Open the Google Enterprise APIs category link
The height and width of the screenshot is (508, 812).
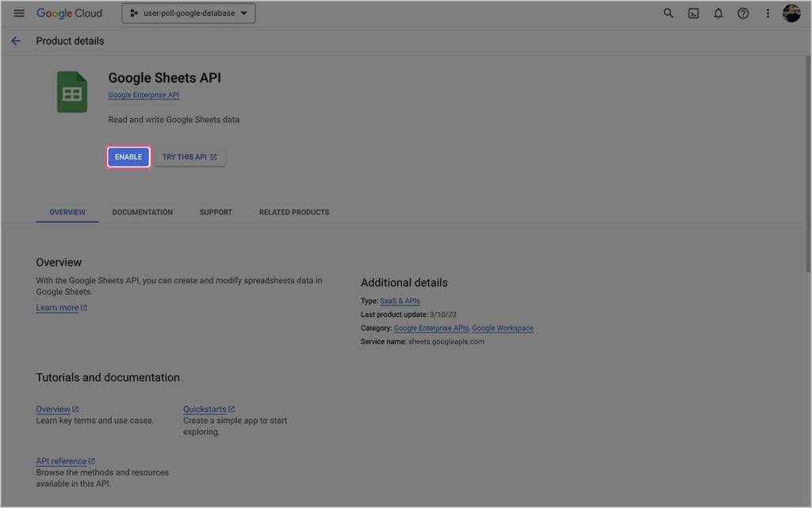[431, 328]
